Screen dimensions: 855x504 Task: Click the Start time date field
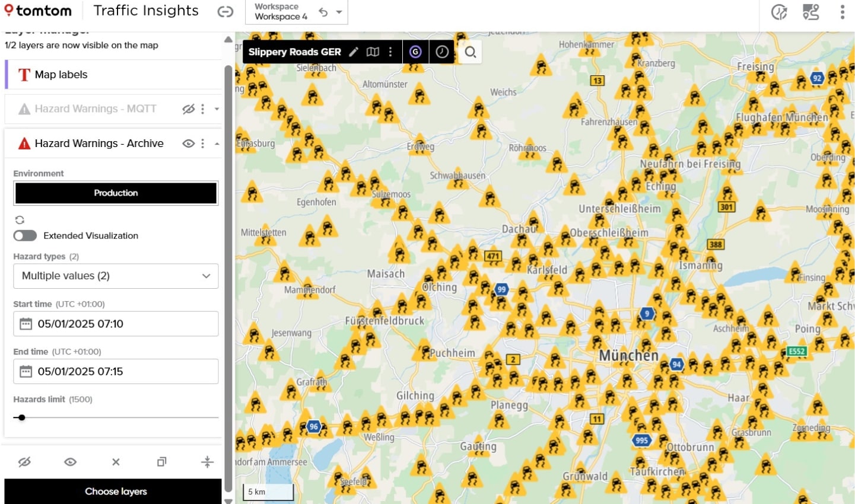(116, 324)
